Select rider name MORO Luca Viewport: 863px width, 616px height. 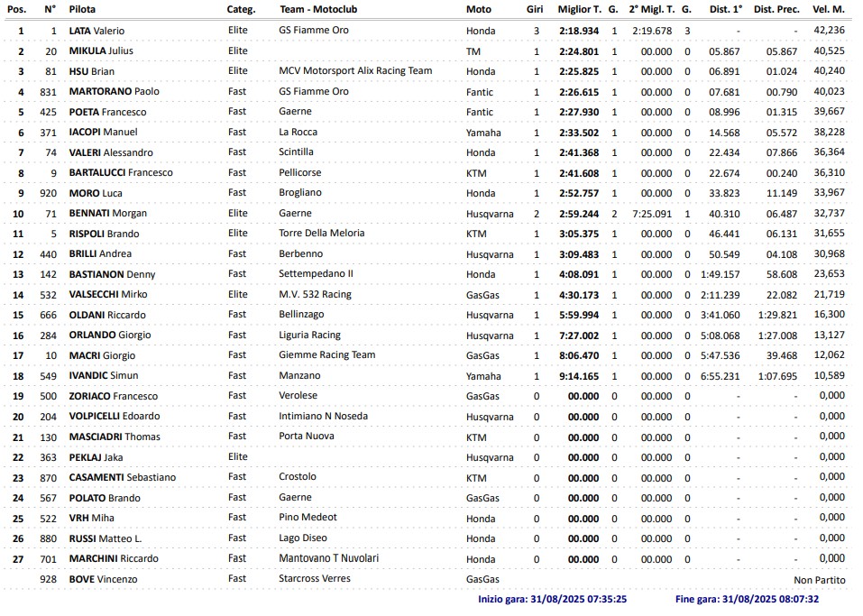(x=96, y=194)
